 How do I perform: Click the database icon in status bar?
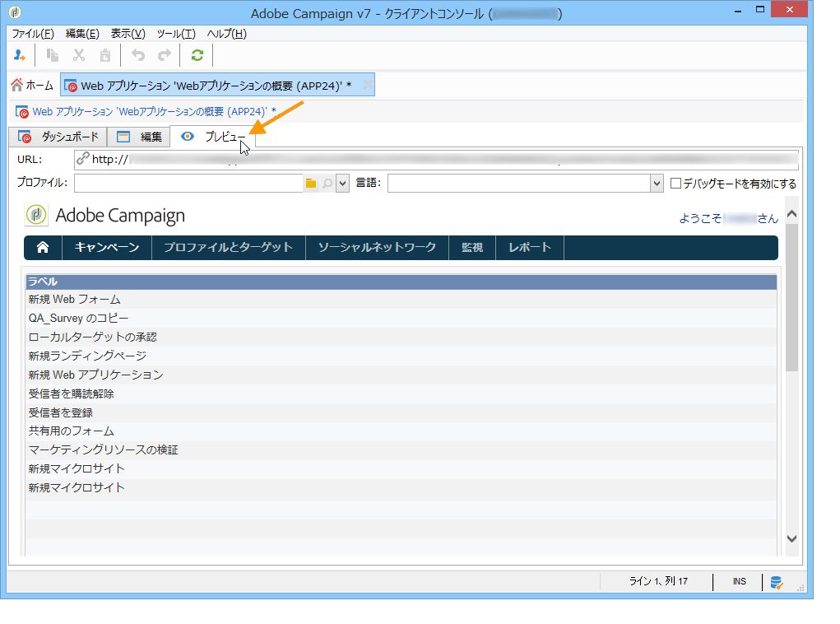pyautogui.click(x=777, y=582)
